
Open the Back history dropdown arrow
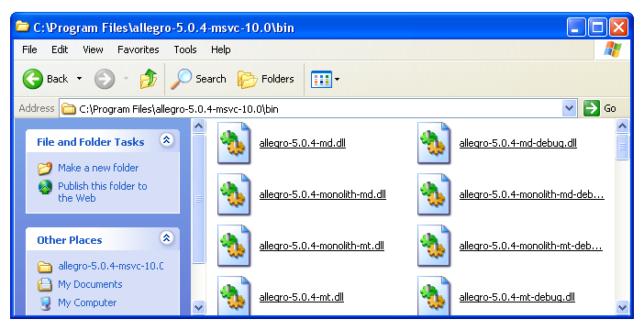point(79,79)
